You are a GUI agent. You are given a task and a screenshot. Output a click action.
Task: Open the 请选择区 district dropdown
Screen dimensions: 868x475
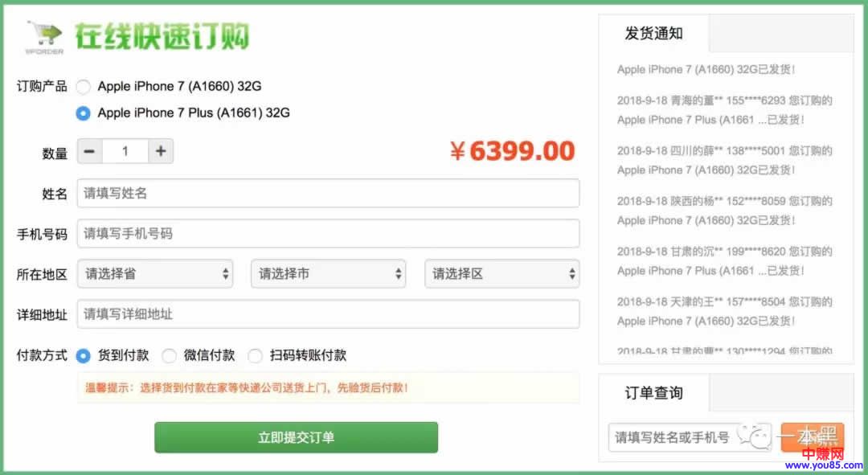click(502, 273)
